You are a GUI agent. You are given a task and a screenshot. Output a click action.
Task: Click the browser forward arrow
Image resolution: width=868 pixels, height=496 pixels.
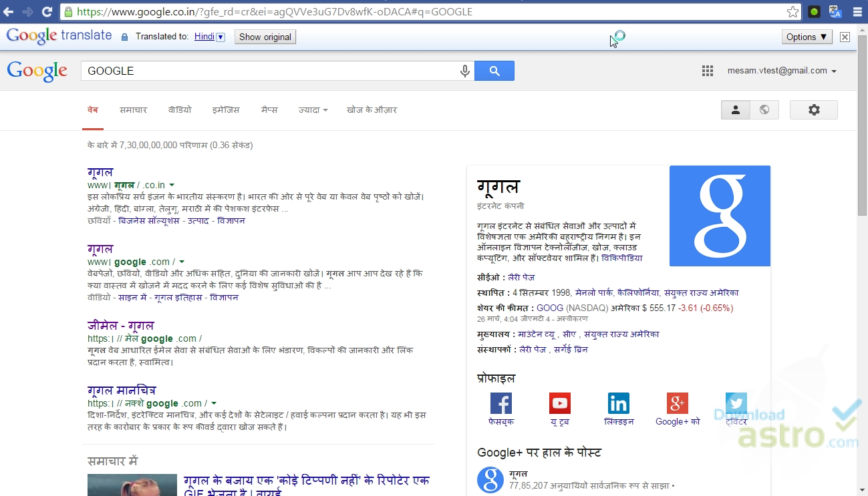tap(28, 11)
